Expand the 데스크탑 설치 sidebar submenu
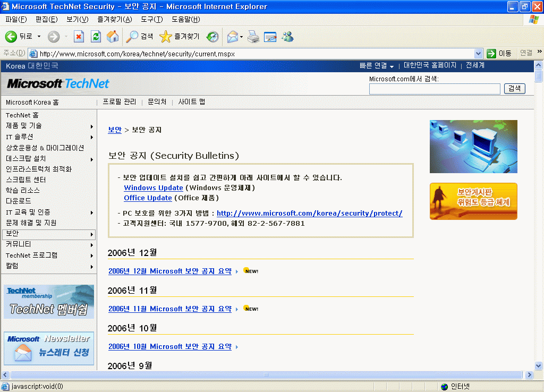The height and width of the screenshot is (392, 544). [x=91, y=159]
